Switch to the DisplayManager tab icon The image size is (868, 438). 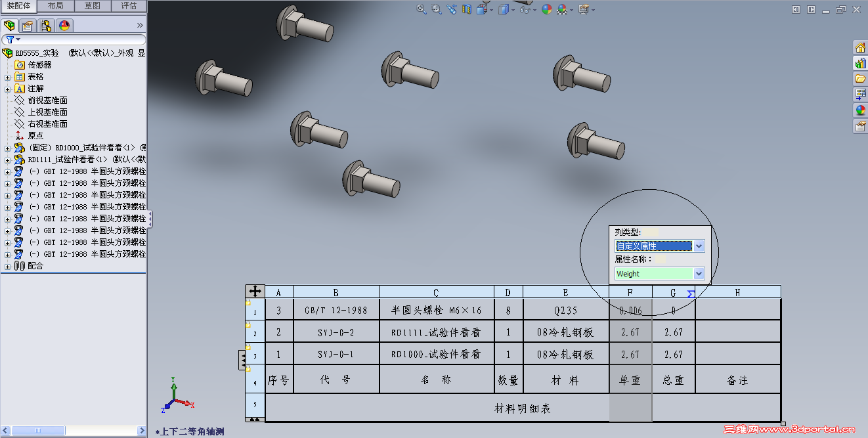[x=64, y=26]
